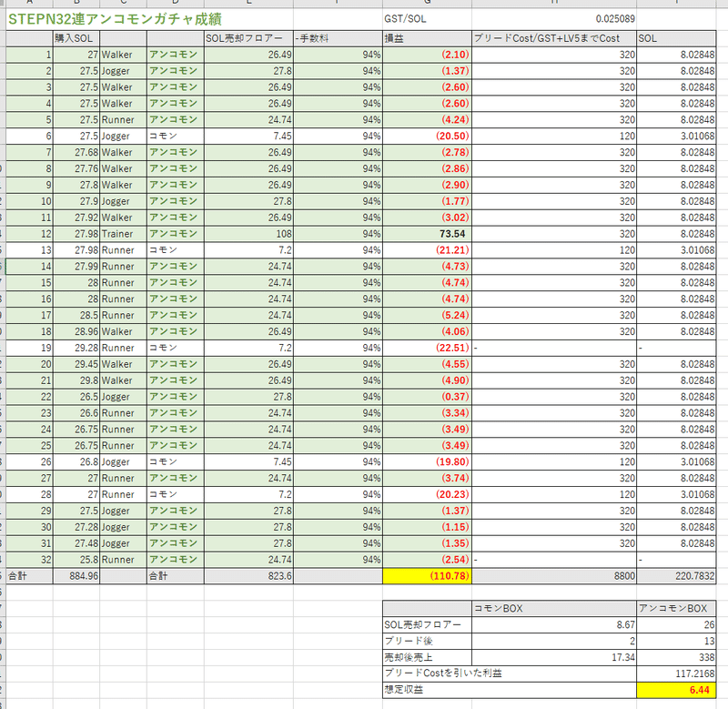
Task: Select purchase price cell 29.28
Action: 76,348
